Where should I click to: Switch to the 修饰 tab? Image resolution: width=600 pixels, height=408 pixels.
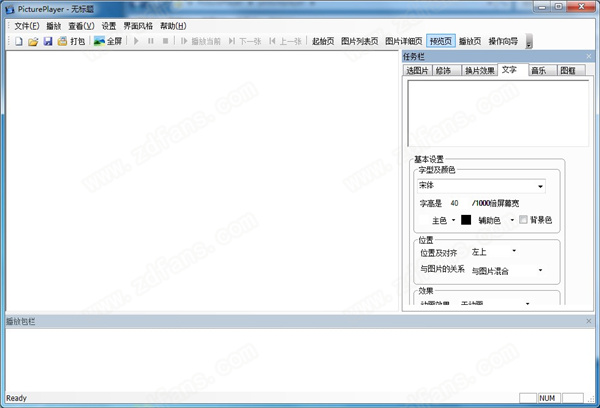(447, 70)
